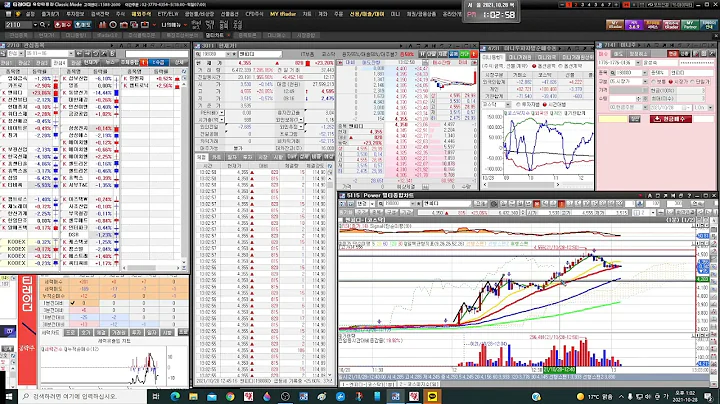This screenshot has width=720, height=404.
Task: Open the 코스닥 market dropdown in investor window
Action: click(x=507, y=105)
